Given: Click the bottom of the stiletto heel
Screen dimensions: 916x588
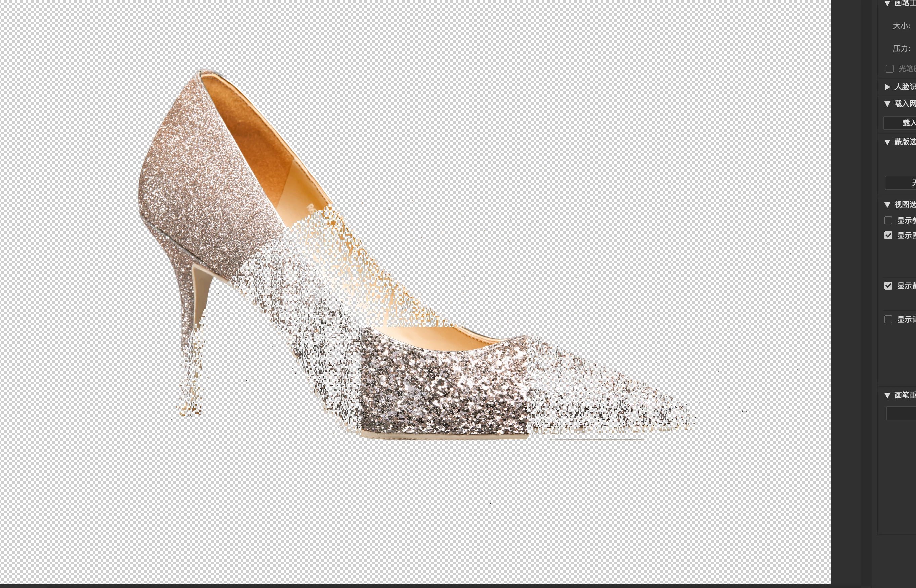Looking at the screenshot, I should pyautogui.click(x=191, y=411).
